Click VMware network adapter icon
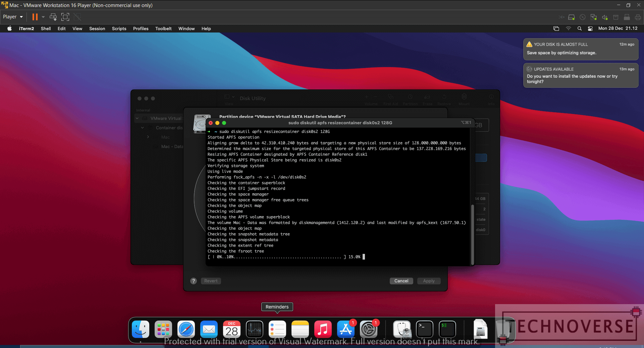The image size is (644, 348). (594, 17)
